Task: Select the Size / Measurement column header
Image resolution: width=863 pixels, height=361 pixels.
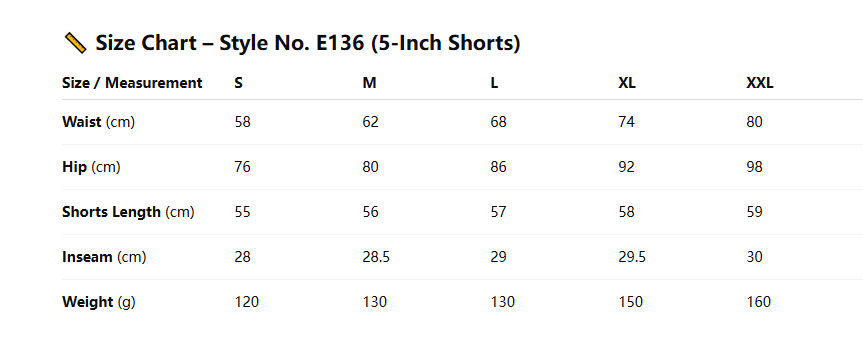Action: [x=132, y=83]
